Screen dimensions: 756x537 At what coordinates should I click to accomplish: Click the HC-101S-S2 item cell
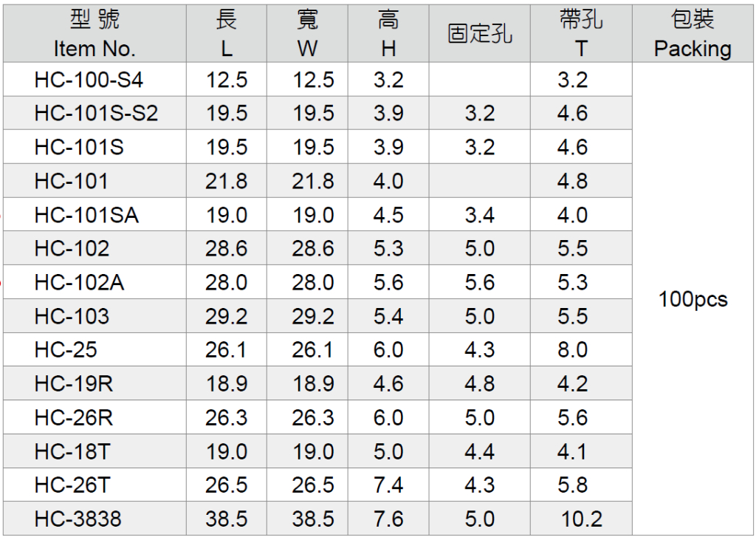96,114
